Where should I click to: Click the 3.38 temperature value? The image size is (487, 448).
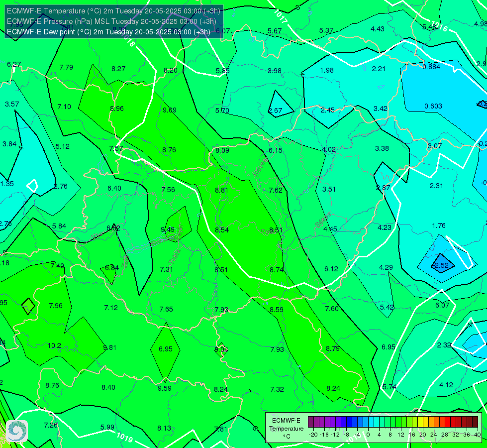[382, 148]
